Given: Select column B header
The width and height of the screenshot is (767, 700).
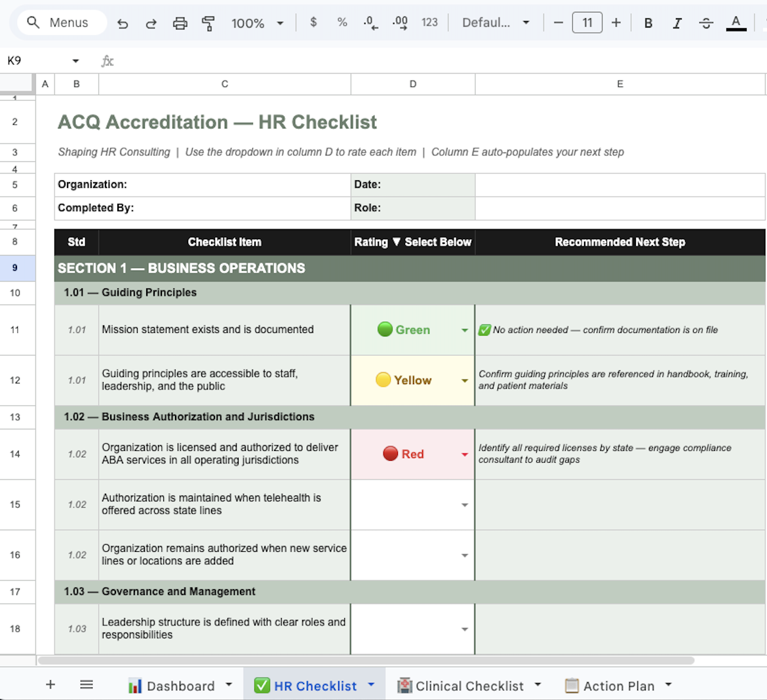Looking at the screenshot, I should tap(76, 84).
